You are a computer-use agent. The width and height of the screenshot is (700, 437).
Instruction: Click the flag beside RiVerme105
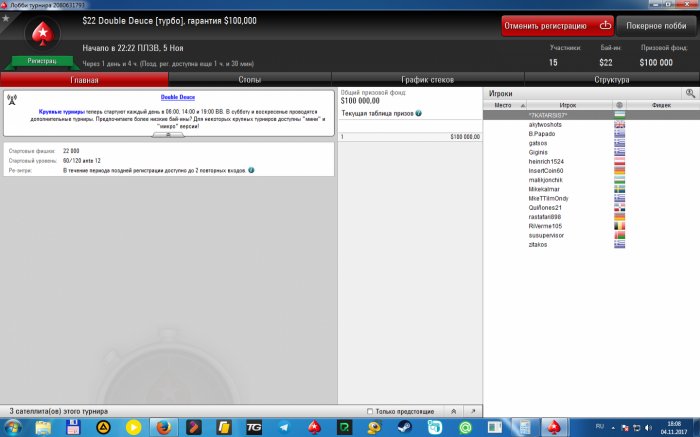[x=620, y=226]
